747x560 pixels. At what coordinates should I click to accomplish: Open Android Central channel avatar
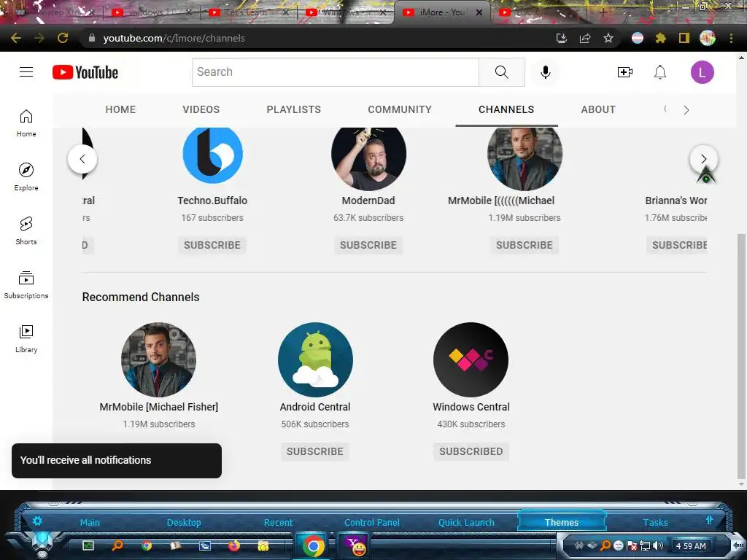315,360
